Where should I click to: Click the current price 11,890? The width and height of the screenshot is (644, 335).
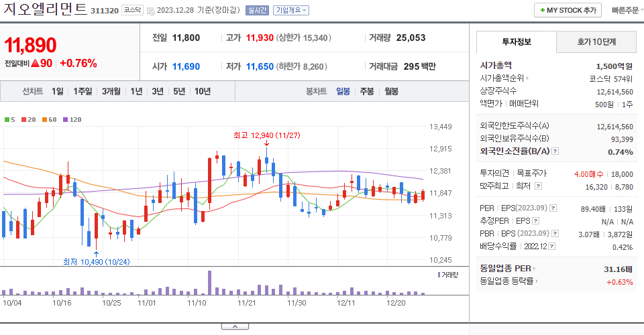coord(30,45)
